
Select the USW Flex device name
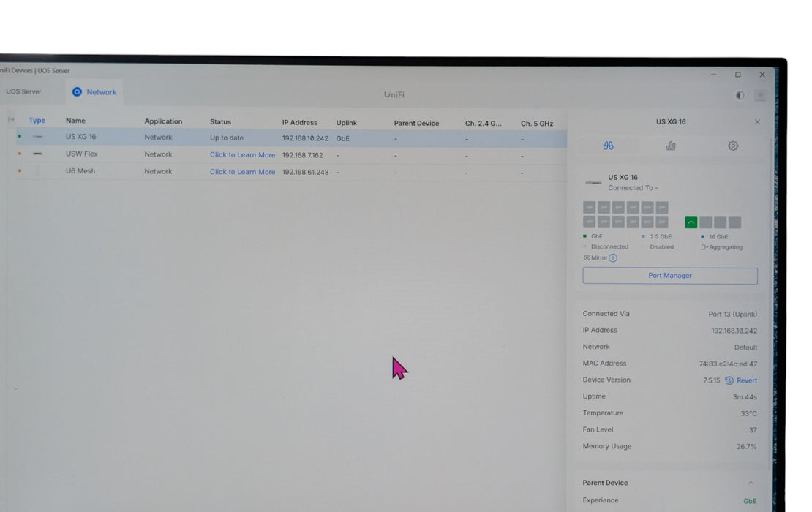tap(81, 154)
